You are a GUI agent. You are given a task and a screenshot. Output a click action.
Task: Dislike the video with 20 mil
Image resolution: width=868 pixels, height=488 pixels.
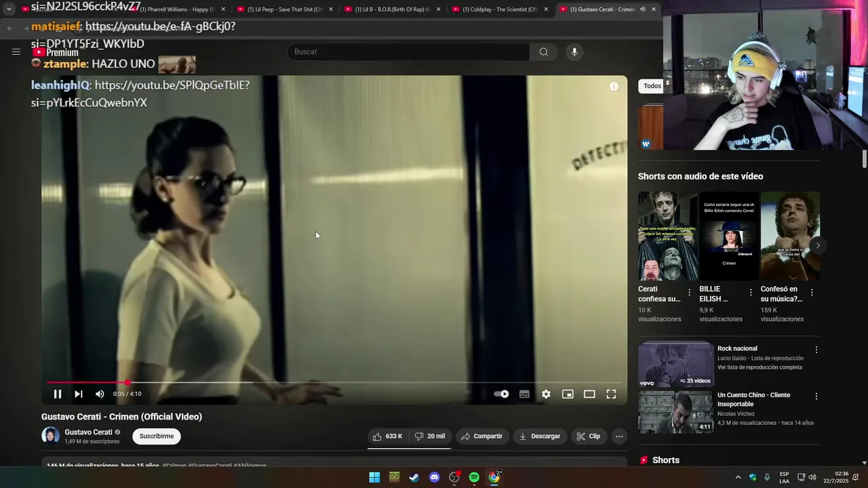(x=430, y=436)
